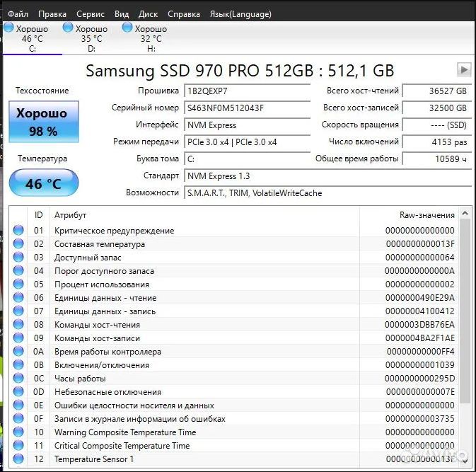The height and width of the screenshot is (472, 476).
Task: Click the Буква тома field C:
Action: (247, 159)
